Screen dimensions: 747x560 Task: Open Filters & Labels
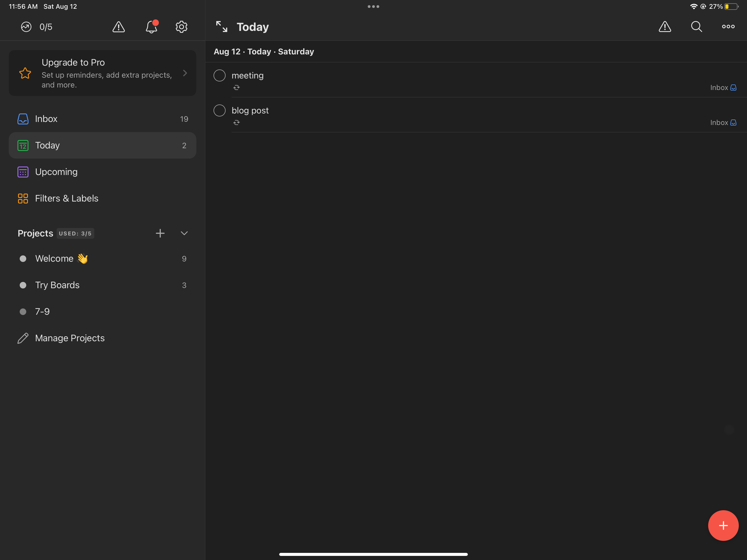(66, 198)
